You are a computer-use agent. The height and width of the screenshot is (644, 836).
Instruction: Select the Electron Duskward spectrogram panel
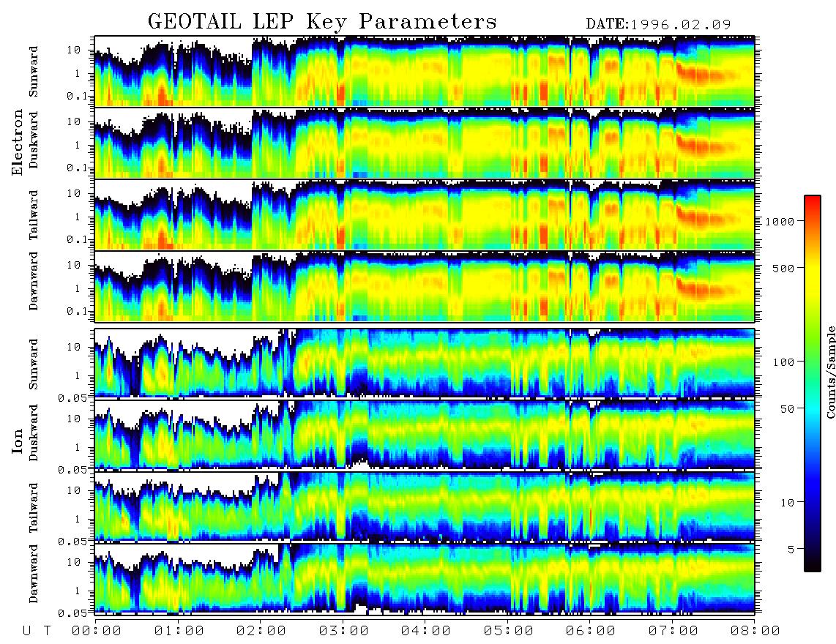tap(425, 143)
